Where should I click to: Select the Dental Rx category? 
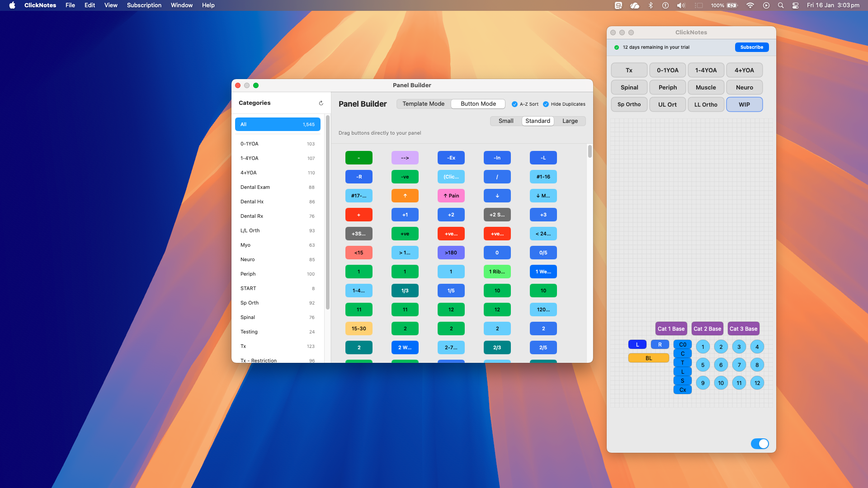278,216
